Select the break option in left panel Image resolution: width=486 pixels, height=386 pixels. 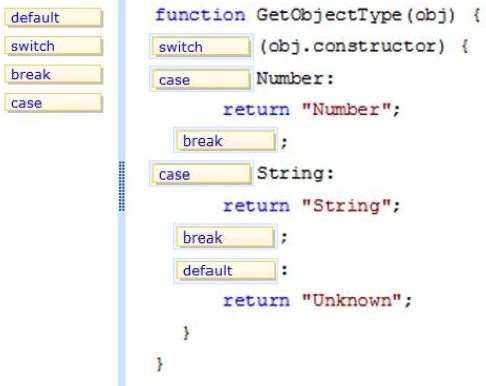tap(54, 74)
